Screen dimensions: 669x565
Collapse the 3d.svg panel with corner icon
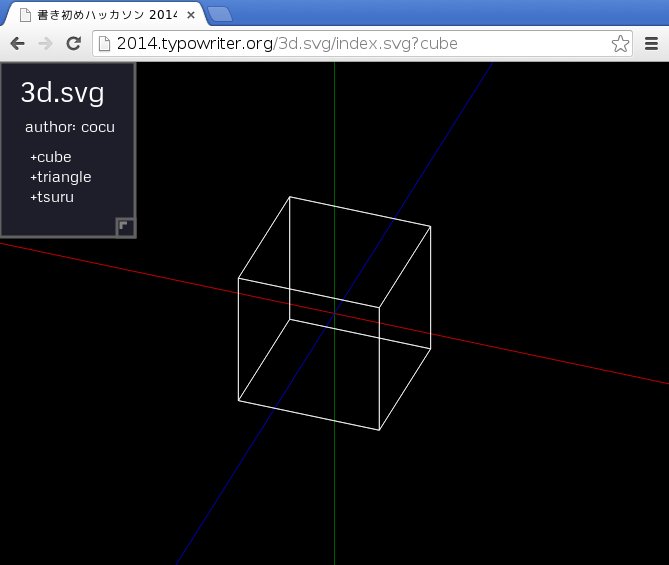click(x=125, y=227)
